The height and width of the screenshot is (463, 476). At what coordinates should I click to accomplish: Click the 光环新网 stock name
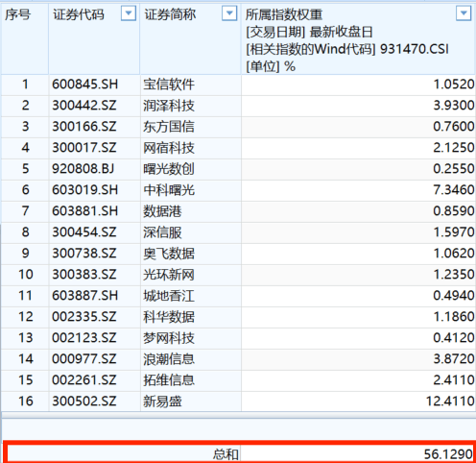(x=169, y=275)
